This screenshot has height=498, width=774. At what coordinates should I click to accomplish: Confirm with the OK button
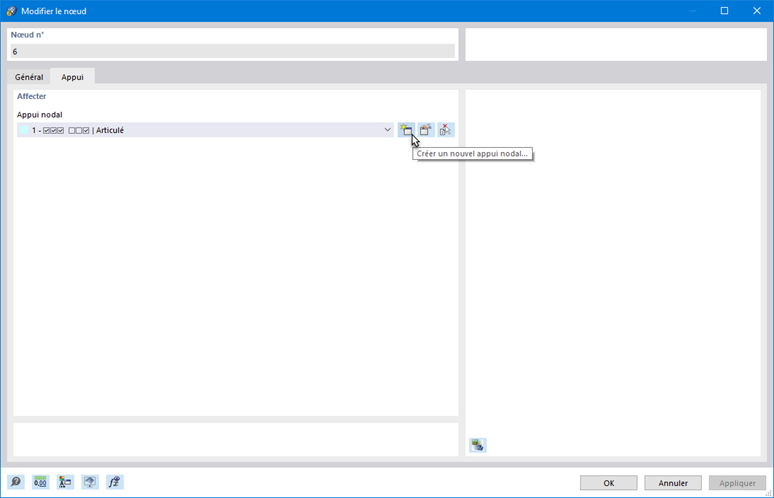pyautogui.click(x=609, y=483)
